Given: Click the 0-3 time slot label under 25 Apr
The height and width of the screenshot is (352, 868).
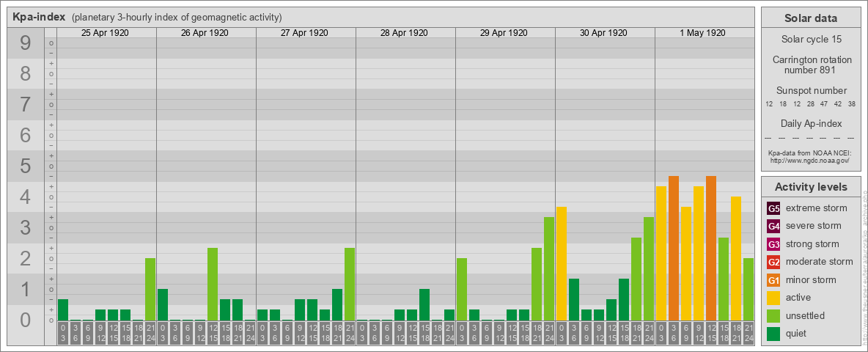Looking at the screenshot, I should tap(63, 333).
